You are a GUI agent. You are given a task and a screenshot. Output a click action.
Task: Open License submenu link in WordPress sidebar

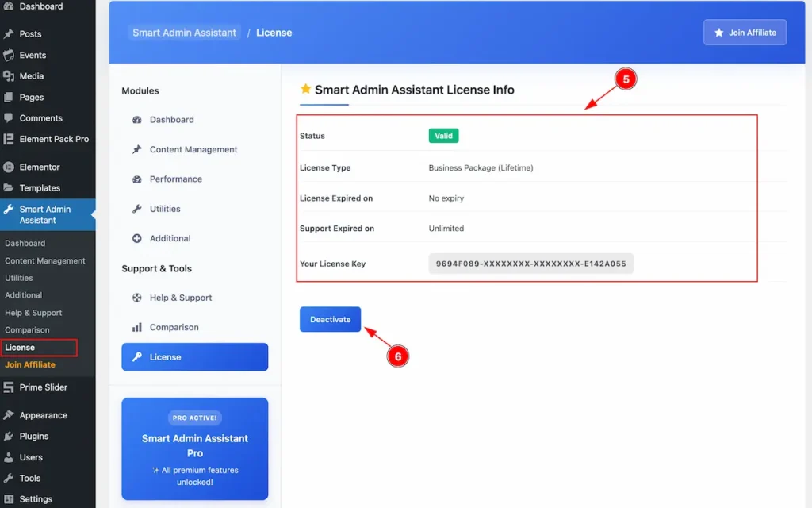coord(20,348)
